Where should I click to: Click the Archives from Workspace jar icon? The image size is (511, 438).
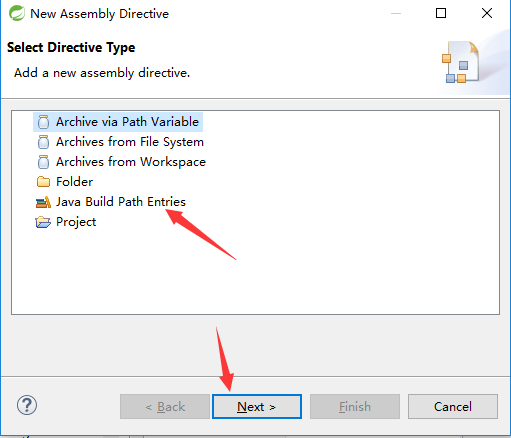(x=43, y=162)
